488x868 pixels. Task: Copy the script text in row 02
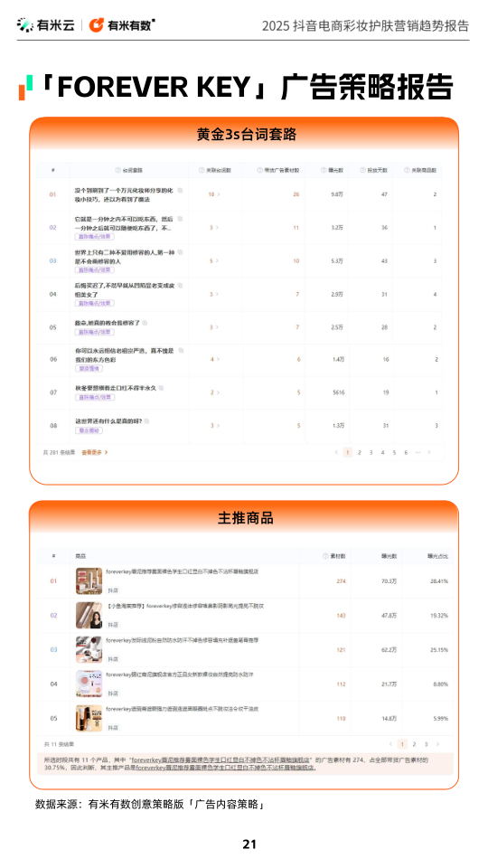179,219
